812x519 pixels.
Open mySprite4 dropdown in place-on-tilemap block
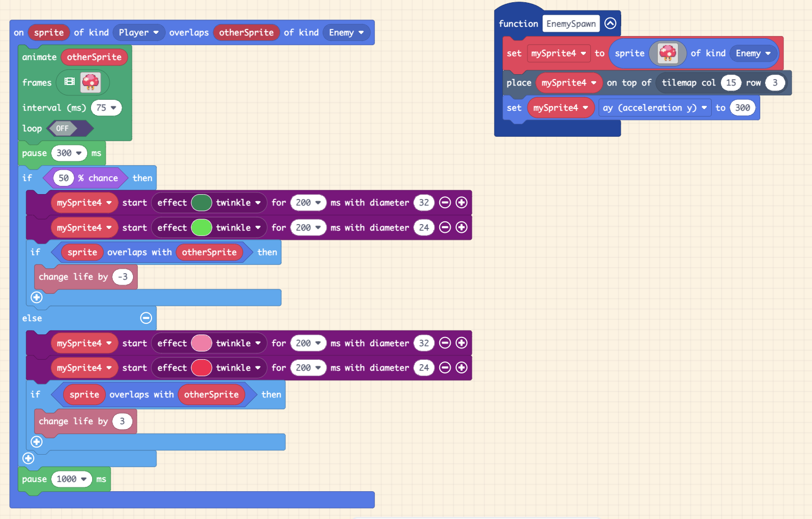[x=569, y=83]
